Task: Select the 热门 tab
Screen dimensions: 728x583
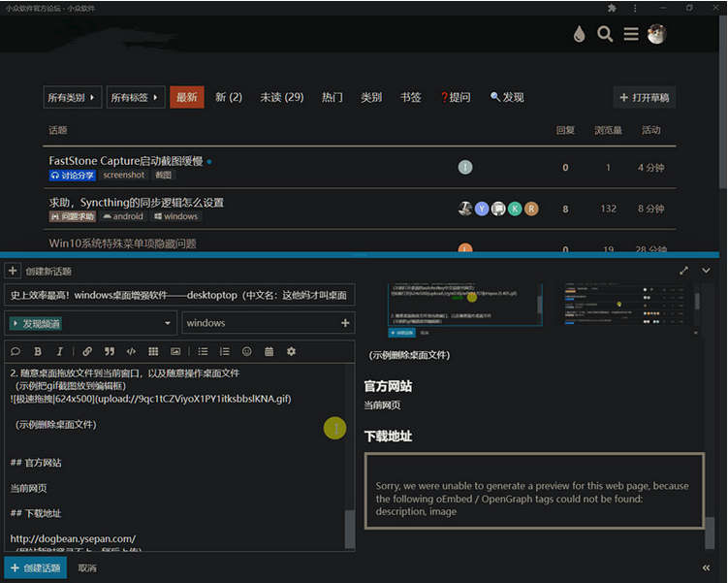Action: [x=332, y=97]
